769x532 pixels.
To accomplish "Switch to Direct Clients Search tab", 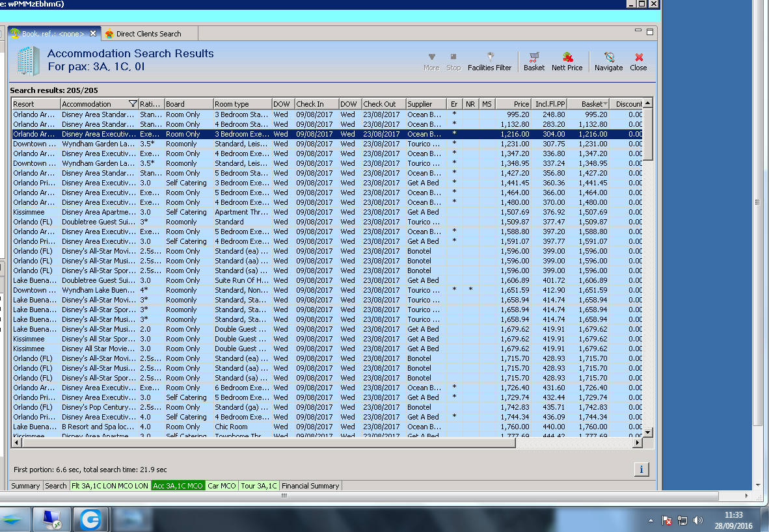I will [x=148, y=34].
